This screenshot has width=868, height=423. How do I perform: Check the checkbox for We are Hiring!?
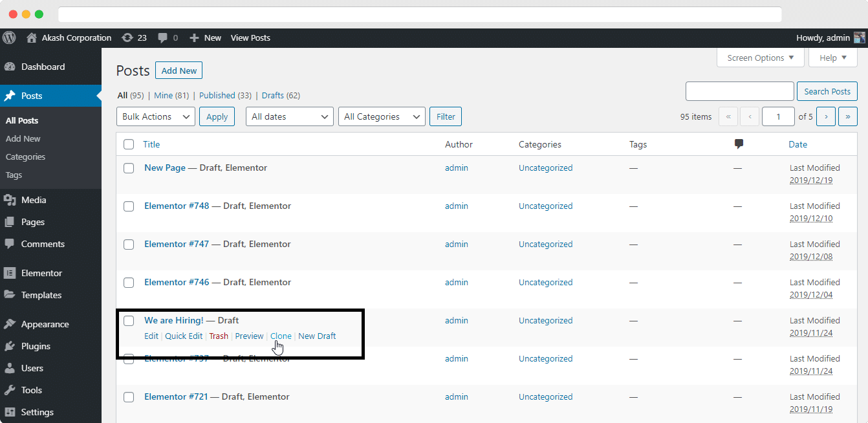pos(129,321)
